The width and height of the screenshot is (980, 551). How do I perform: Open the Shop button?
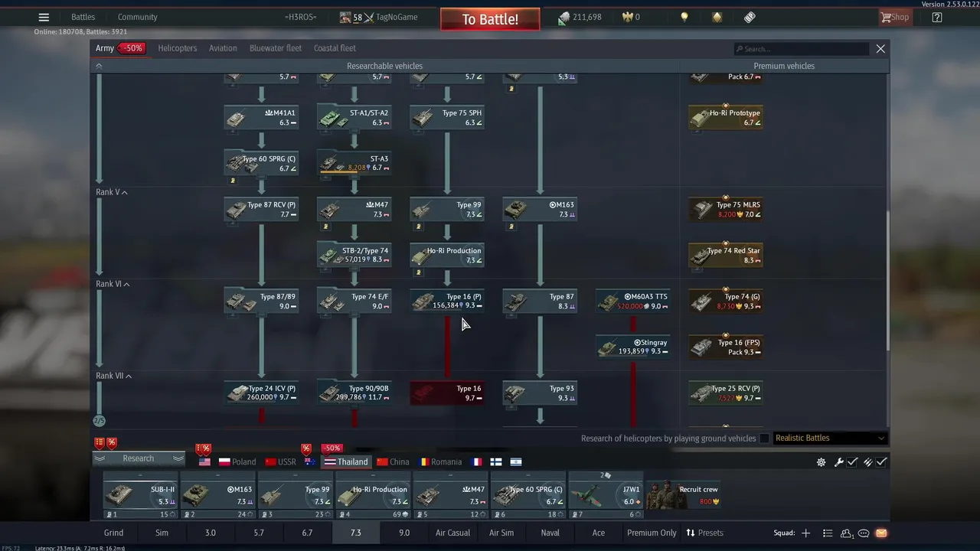click(895, 18)
